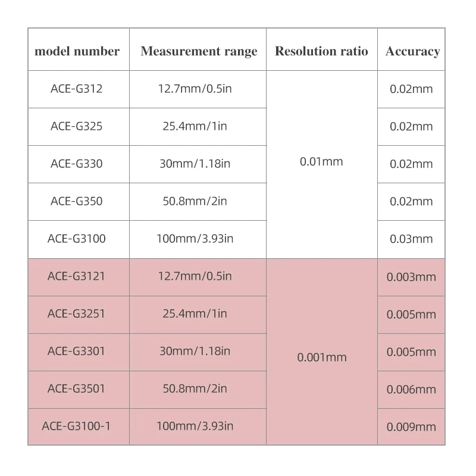Choose the ACE-G3301 model cell
476x476 pixels.
pos(77,352)
